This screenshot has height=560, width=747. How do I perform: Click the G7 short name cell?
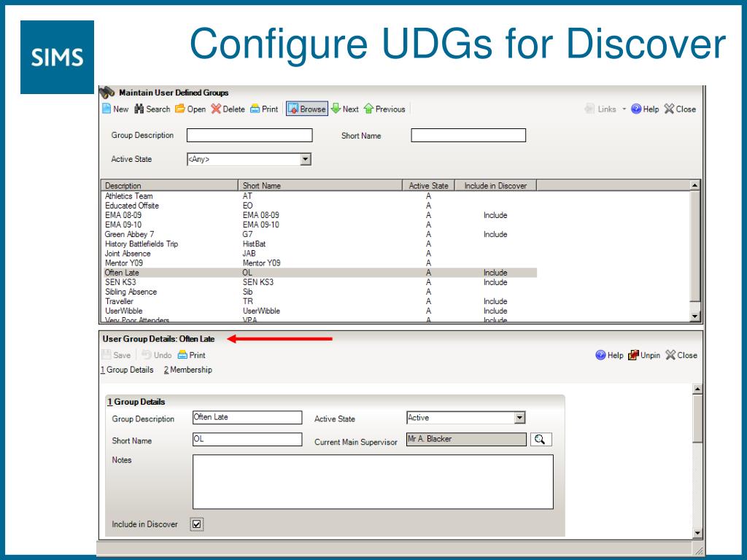click(x=247, y=234)
